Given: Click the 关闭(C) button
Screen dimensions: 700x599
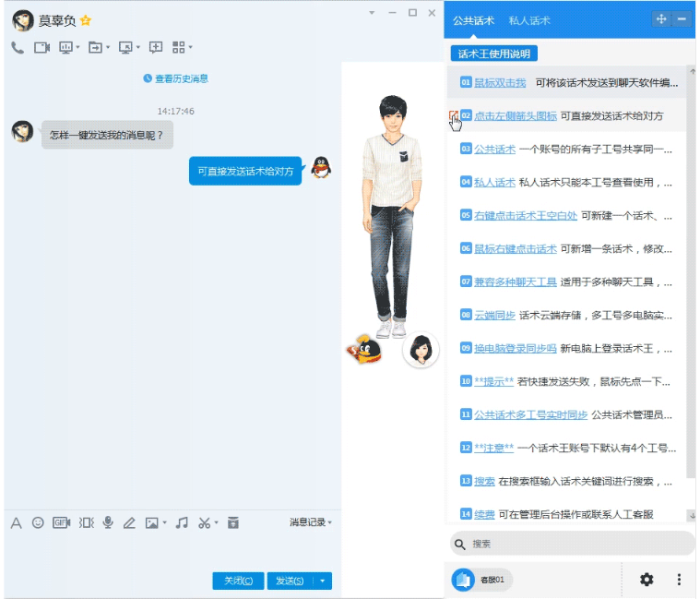Looking at the screenshot, I should tap(238, 581).
